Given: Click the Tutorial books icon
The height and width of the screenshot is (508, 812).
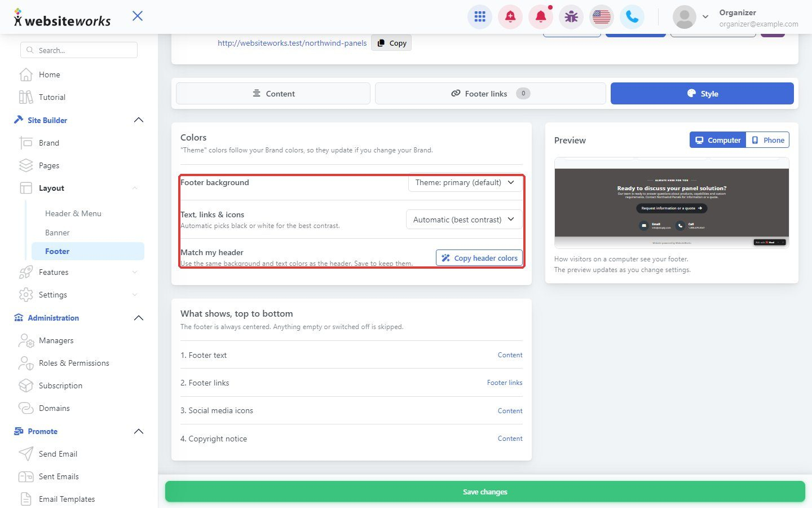Looking at the screenshot, I should (26, 97).
